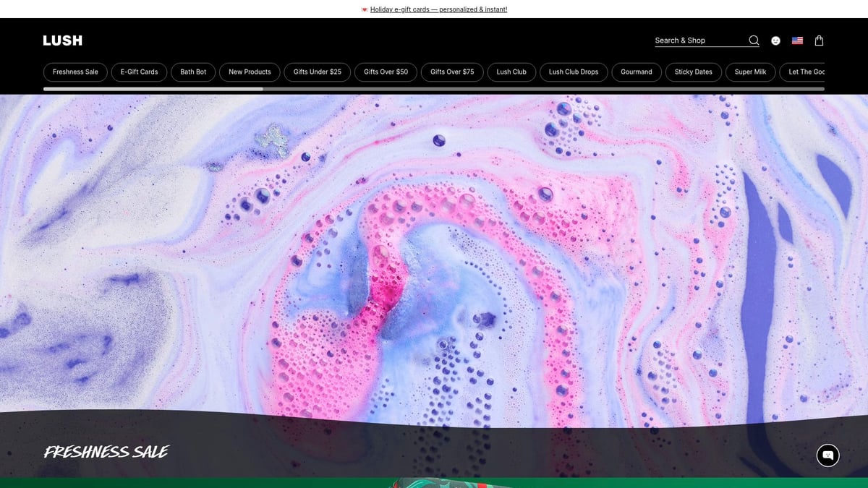The height and width of the screenshot is (488, 868).
Task: Open Lush Club Drops category
Action: 573,72
